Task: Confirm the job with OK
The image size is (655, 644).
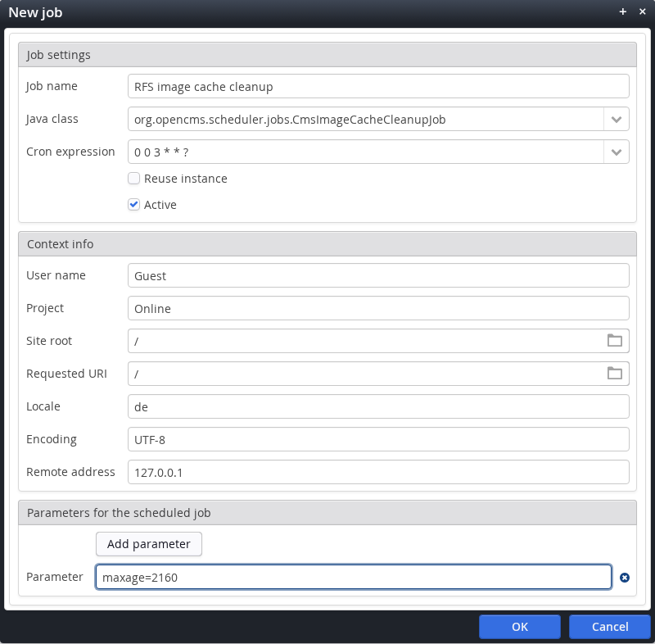Action: [520, 627]
